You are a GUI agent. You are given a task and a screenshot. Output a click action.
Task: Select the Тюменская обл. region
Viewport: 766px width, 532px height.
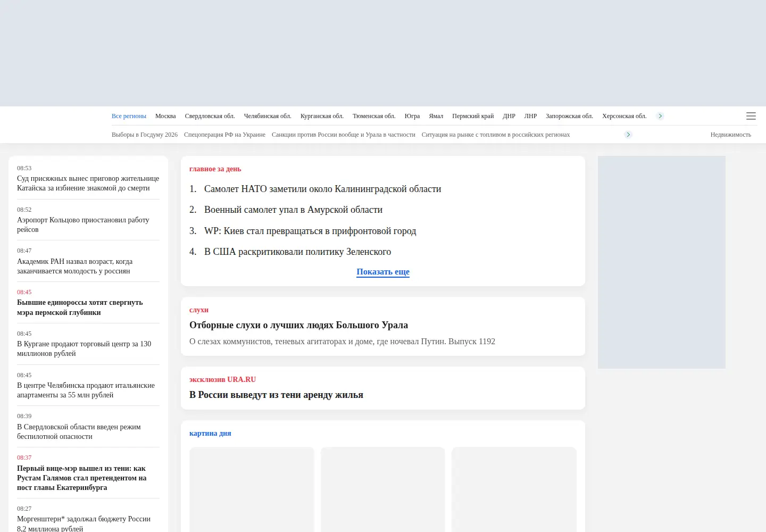(x=374, y=116)
